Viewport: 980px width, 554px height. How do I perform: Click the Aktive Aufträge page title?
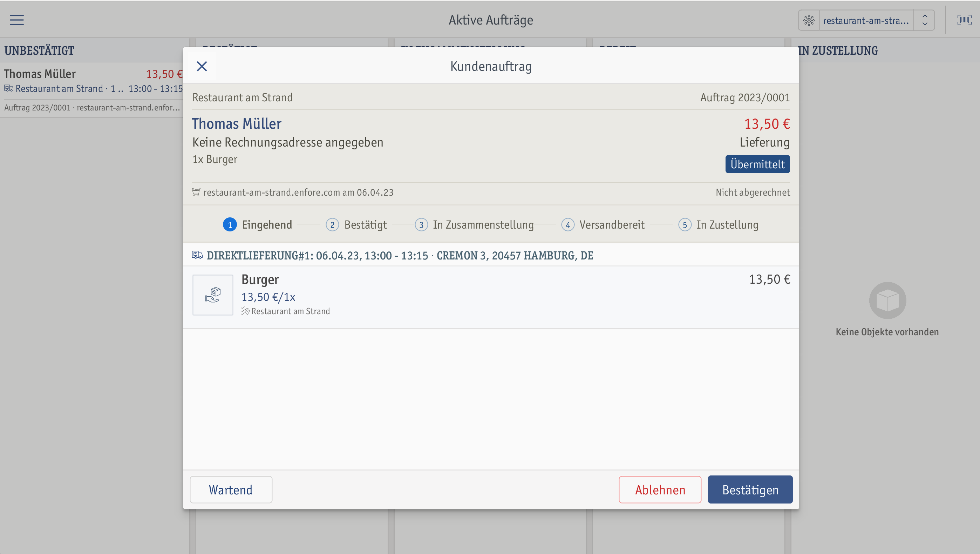pyautogui.click(x=491, y=20)
